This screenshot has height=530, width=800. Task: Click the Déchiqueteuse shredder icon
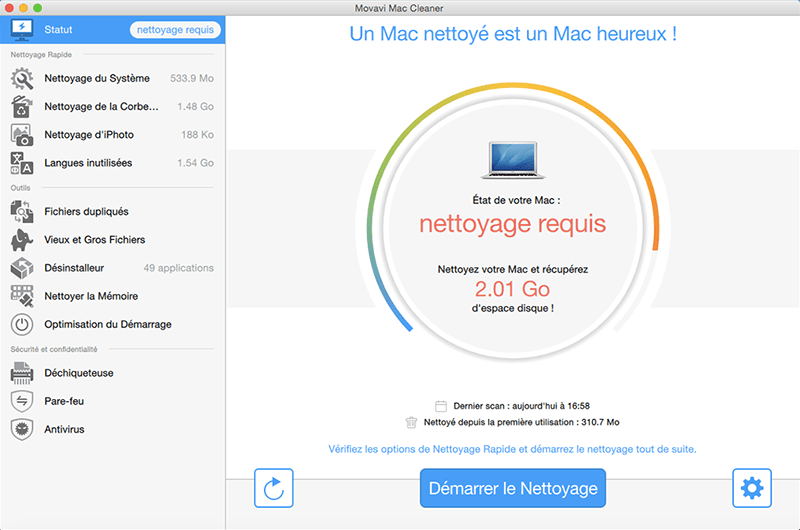tap(22, 373)
